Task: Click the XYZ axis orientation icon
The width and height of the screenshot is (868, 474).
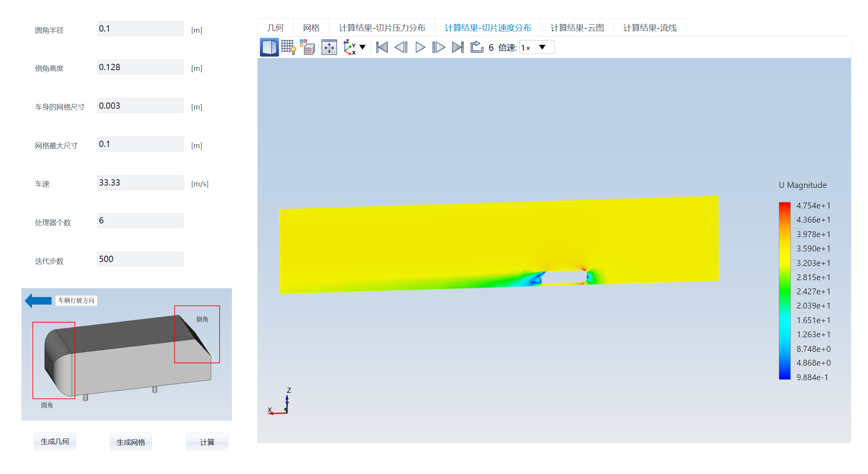Action: [349, 47]
